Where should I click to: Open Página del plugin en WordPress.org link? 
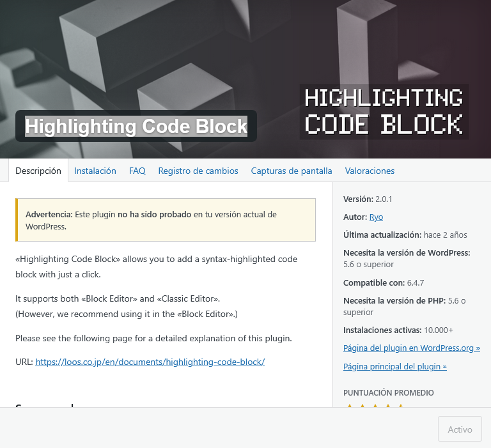coord(411,348)
